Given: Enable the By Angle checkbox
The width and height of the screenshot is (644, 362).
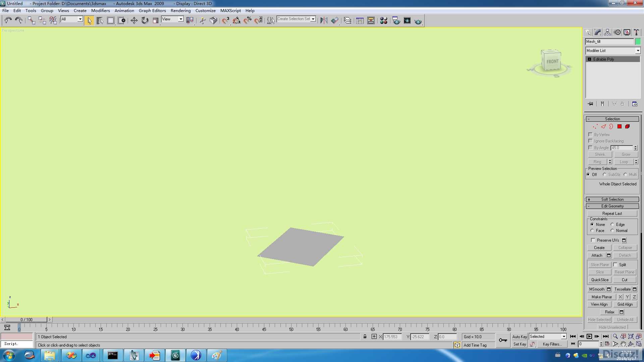Looking at the screenshot, I should click(x=590, y=147).
